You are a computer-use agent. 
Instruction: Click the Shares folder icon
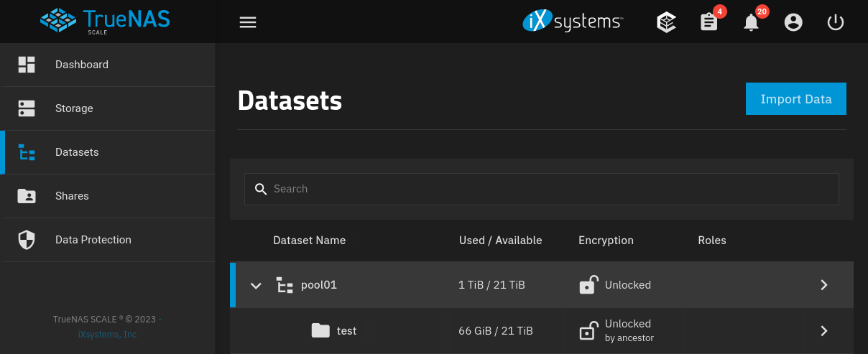click(27, 196)
